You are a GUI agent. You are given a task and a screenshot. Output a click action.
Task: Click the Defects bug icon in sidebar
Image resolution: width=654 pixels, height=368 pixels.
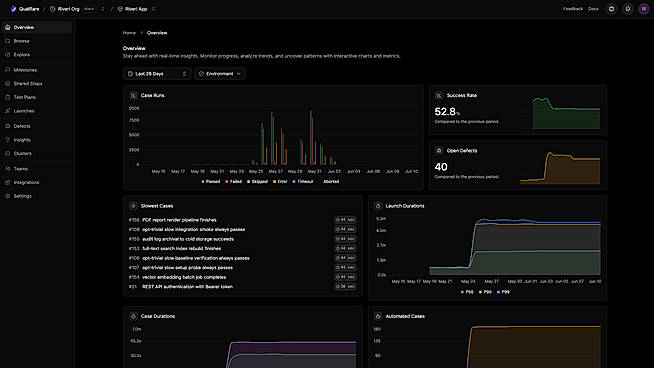[x=8, y=126]
